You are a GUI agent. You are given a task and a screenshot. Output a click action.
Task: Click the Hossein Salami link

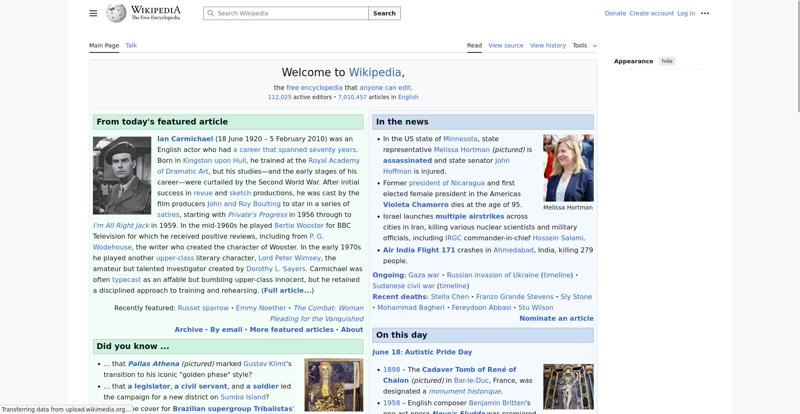pyautogui.click(x=558, y=238)
